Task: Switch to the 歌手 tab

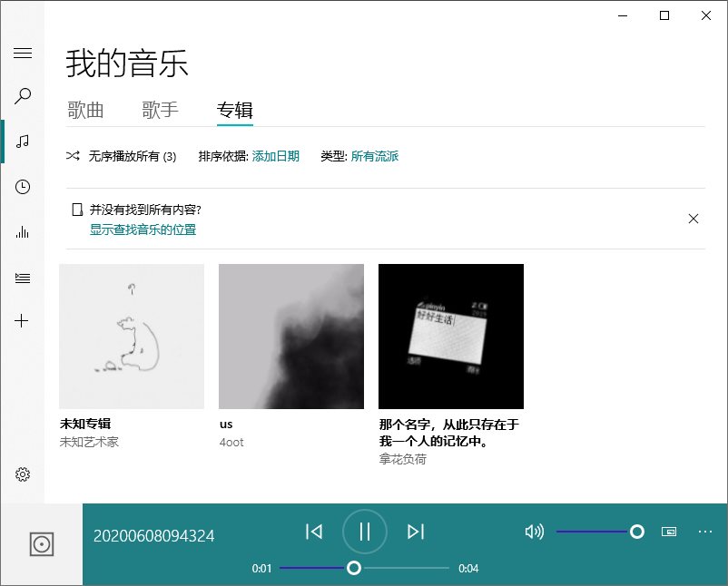Action: (160, 111)
